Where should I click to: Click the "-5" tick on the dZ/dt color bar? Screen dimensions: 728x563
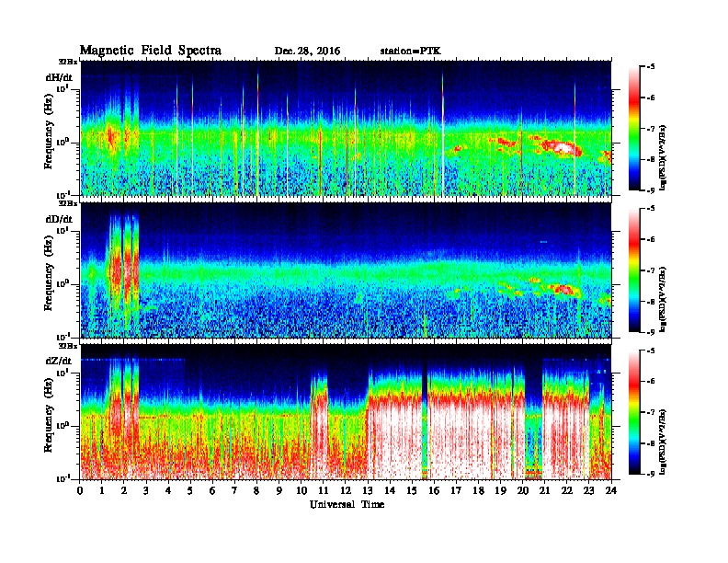click(x=652, y=350)
